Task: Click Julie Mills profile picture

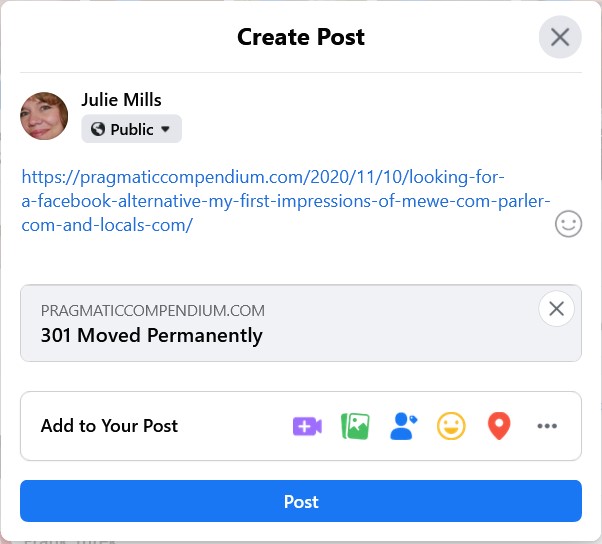Action: 44,116
